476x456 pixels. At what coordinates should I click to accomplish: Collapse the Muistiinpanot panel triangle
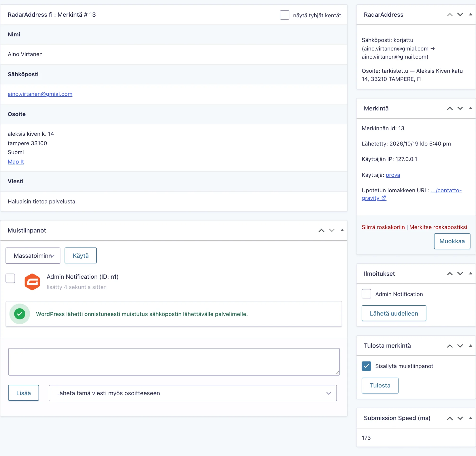pyautogui.click(x=342, y=230)
